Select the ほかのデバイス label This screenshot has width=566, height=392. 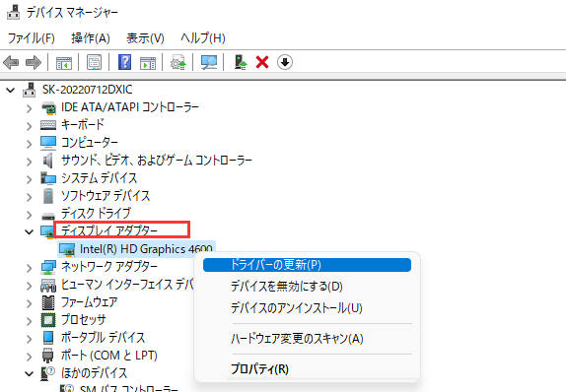tap(94, 373)
